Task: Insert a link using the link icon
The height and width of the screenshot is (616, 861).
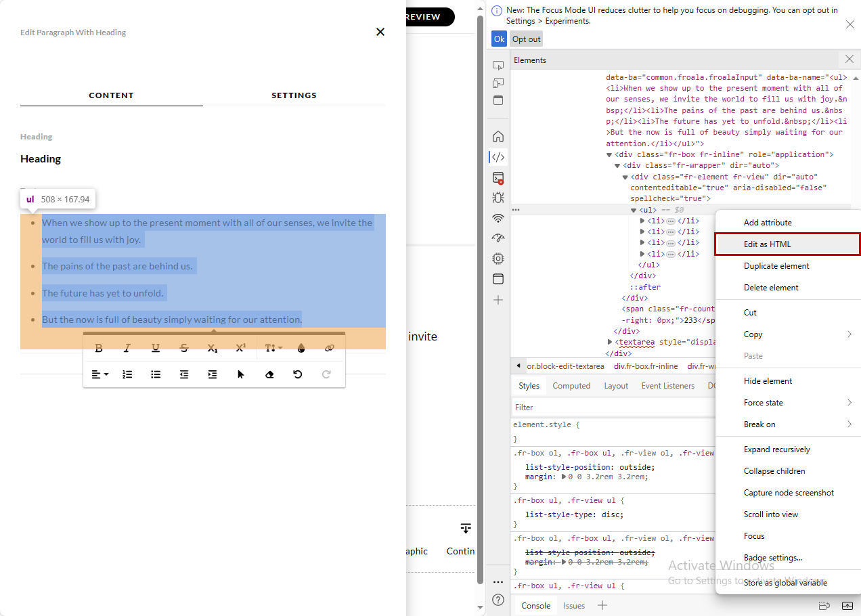Action: click(330, 348)
